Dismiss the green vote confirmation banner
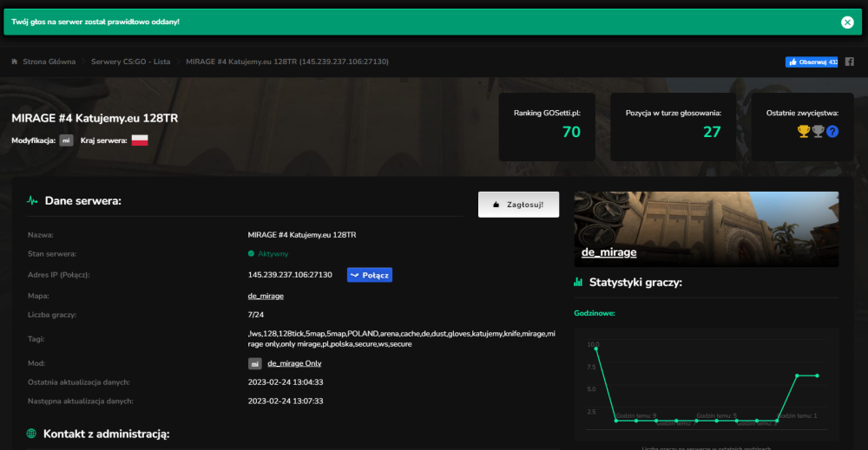The height and width of the screenshot is (450, 868). (x=847, y=23)
